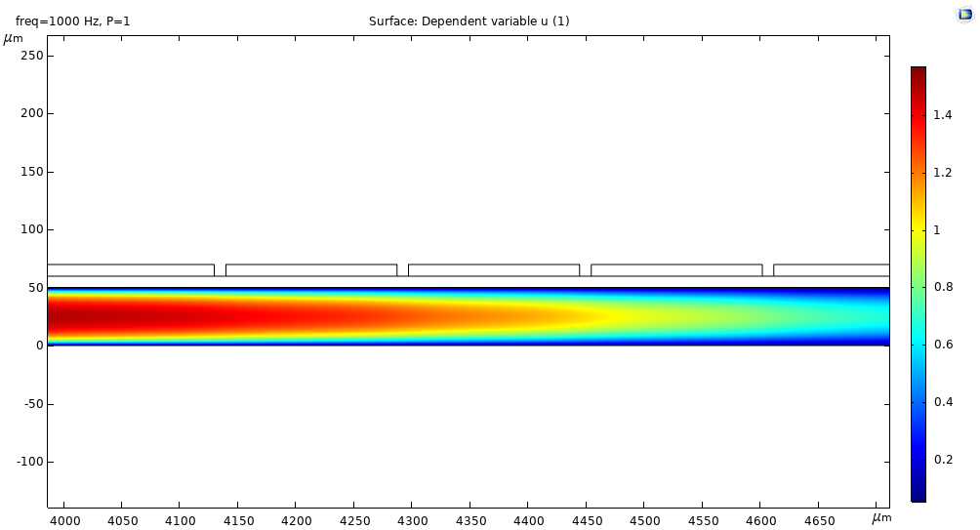The width and height of the screenshot is (980, 530).
Task: Click the 1.2 value on the color legend
Action: click(x=942, y=173)
